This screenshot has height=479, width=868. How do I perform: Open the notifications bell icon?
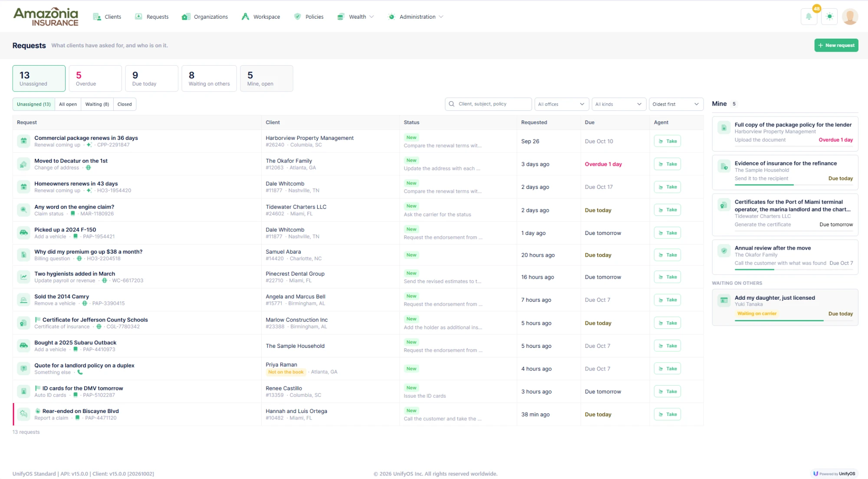[809, 17]
